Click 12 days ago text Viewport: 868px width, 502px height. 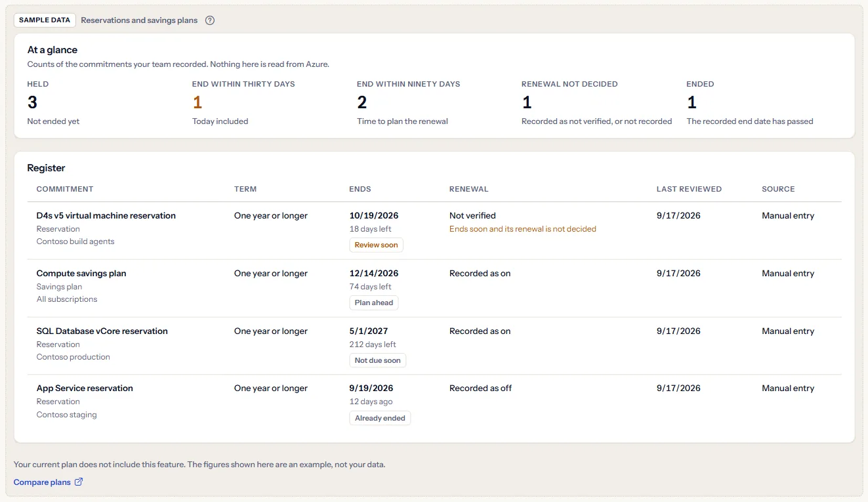371,402
